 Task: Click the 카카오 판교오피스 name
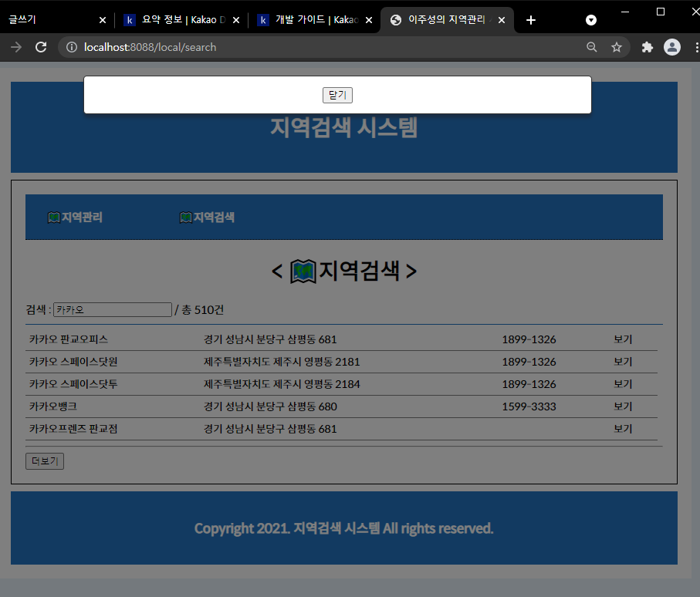coord(69,339)
